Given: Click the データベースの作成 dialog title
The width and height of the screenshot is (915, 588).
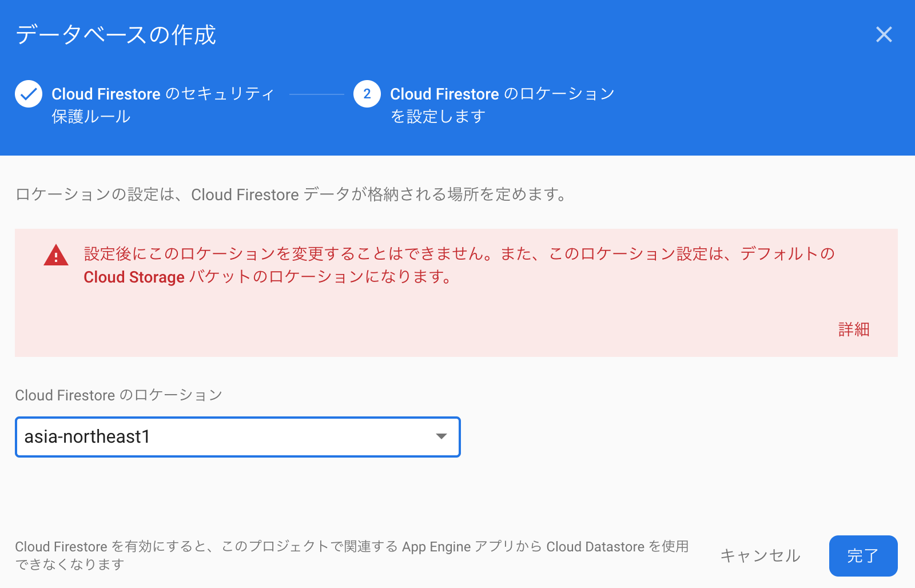Looking at the screenshot, I should click(x=116, y=35).
